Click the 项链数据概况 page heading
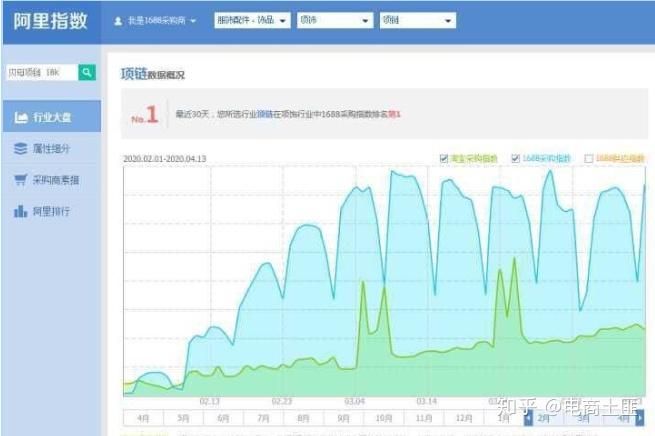The width and height of the screenshot is (655, 436). click(152, 74)
